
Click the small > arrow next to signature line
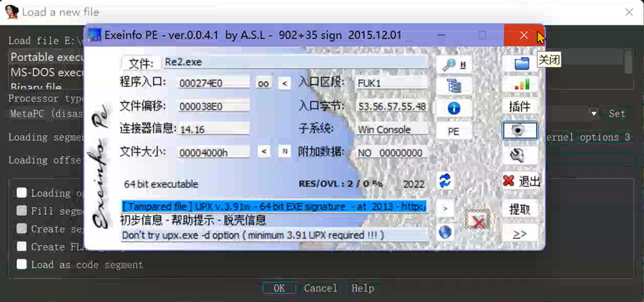click(445, 209)
